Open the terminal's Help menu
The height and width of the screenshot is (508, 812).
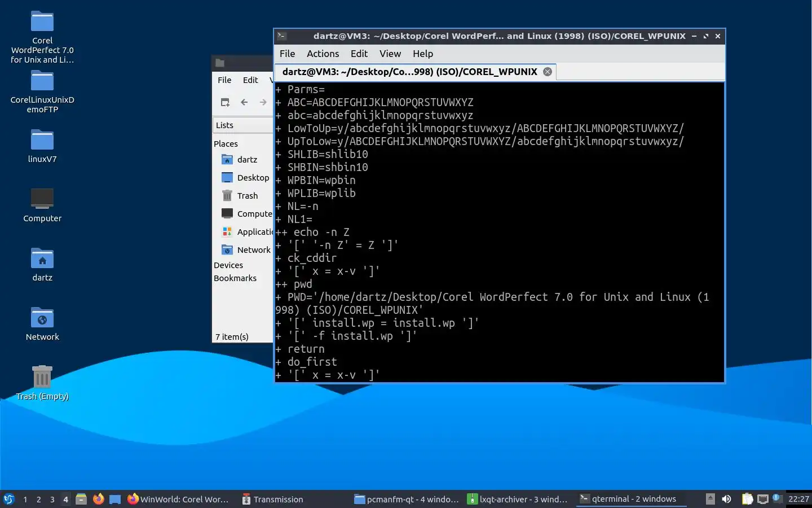point(423,54)
